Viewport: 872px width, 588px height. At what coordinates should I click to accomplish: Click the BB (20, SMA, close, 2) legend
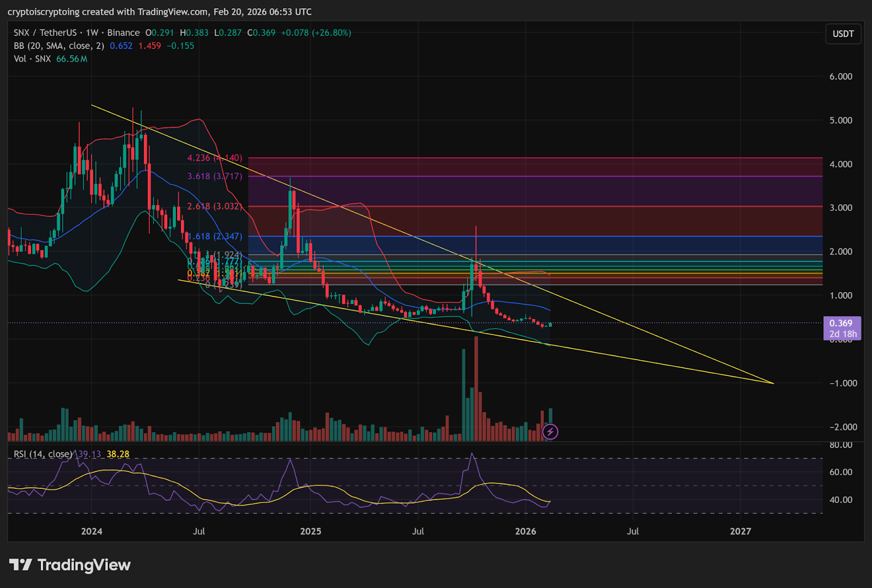tap(58, 46)
